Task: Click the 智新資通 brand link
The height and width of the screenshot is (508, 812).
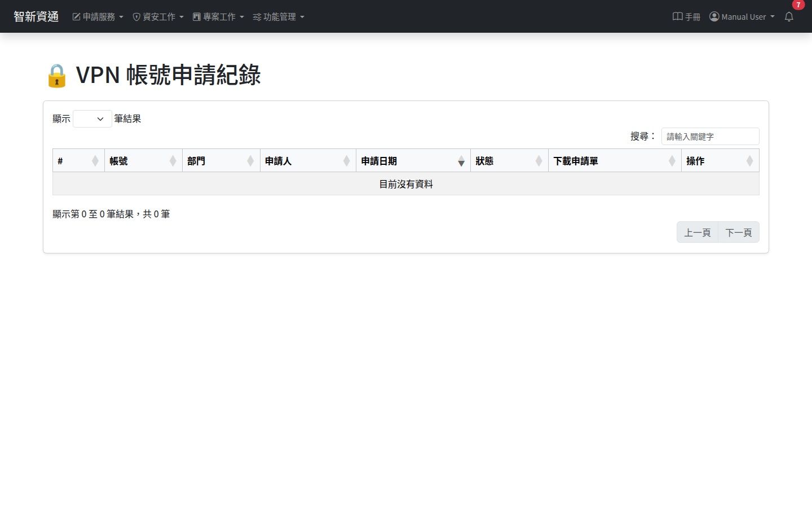Action: click(36, 17)
